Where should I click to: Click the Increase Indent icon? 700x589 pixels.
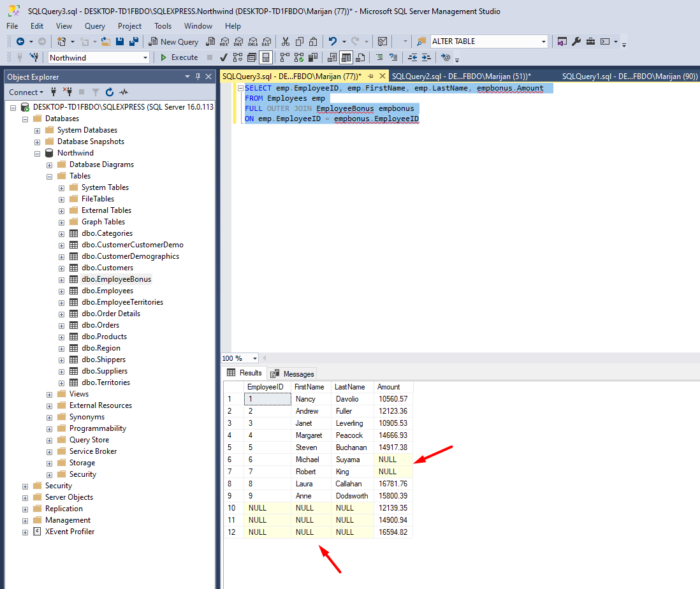[427, 57]
